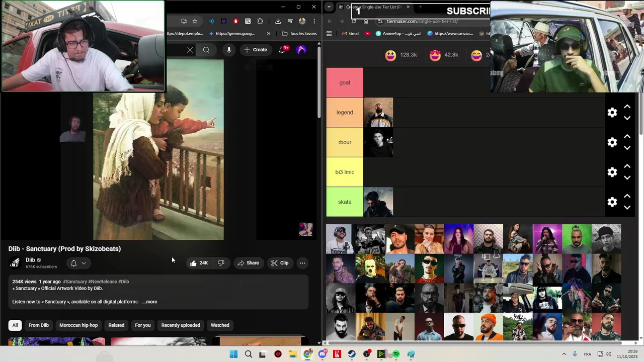Click Chrome profile picture in YouTube window

(x=302, y=21)
